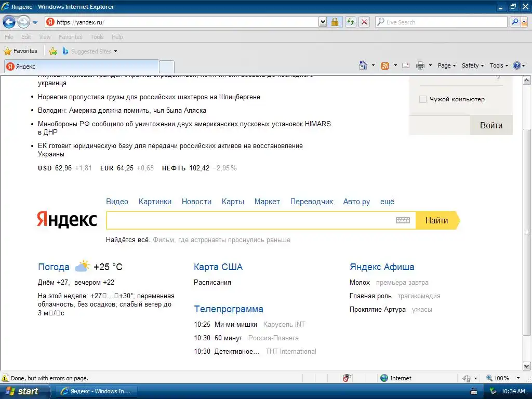This screenshot has height=399, width=532.
Task: Click the Live Search input box
Action: (441, 22)
